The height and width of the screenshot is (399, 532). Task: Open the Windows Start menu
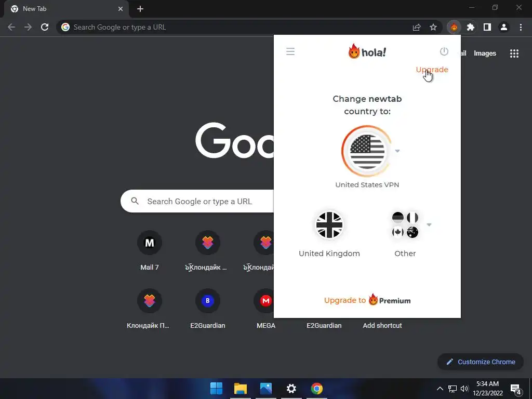(216, 389)
